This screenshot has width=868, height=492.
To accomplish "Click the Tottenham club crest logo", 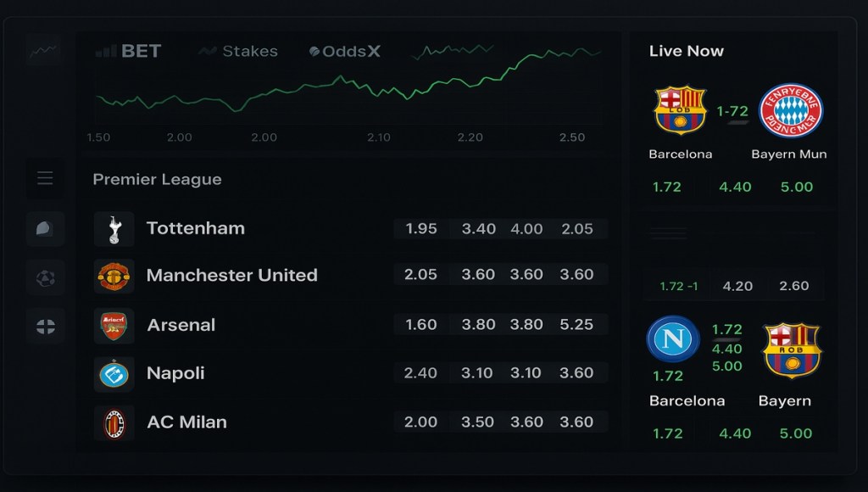I will click(x=114, y=228).
